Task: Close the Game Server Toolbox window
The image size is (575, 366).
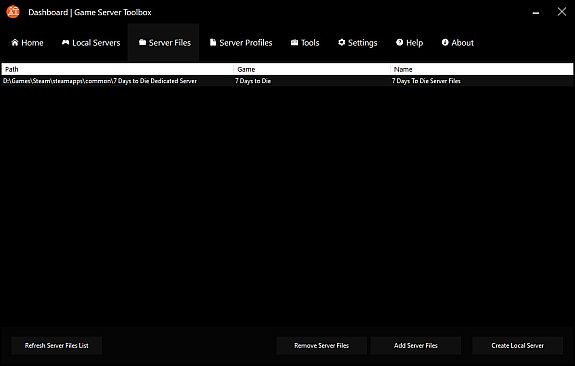Action: point(562,12)
